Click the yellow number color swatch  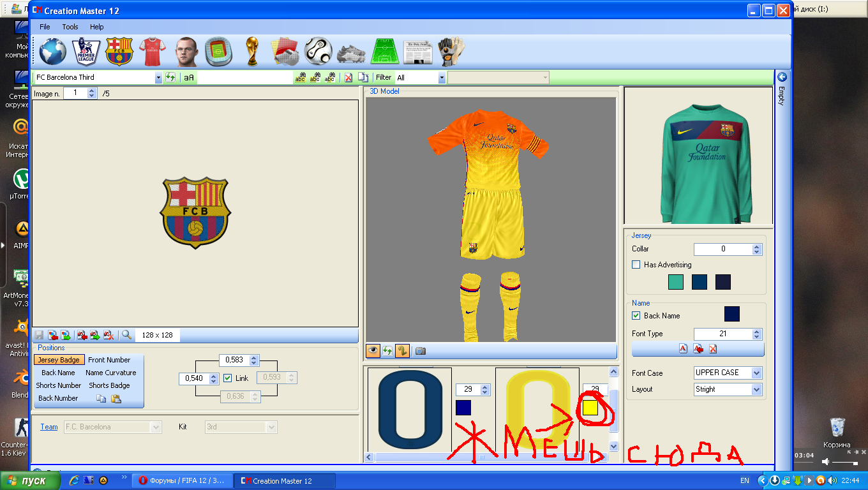tap(590, 408)
